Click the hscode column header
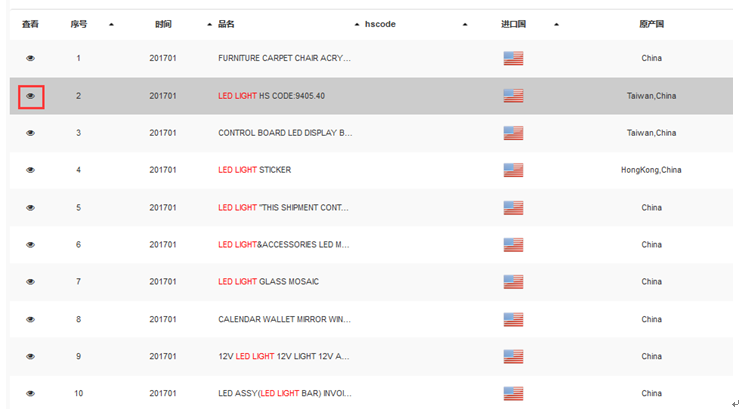This screenshot has height=412, width=745. pos(380,24)
